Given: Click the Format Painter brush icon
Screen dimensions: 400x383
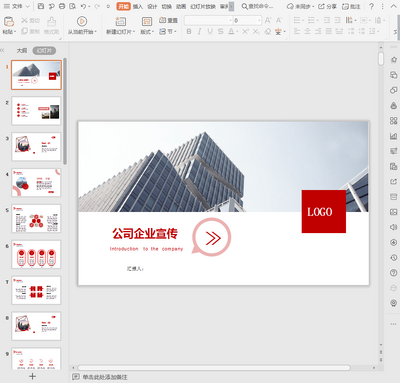Looking at the screenshot, I should (51, 21).
